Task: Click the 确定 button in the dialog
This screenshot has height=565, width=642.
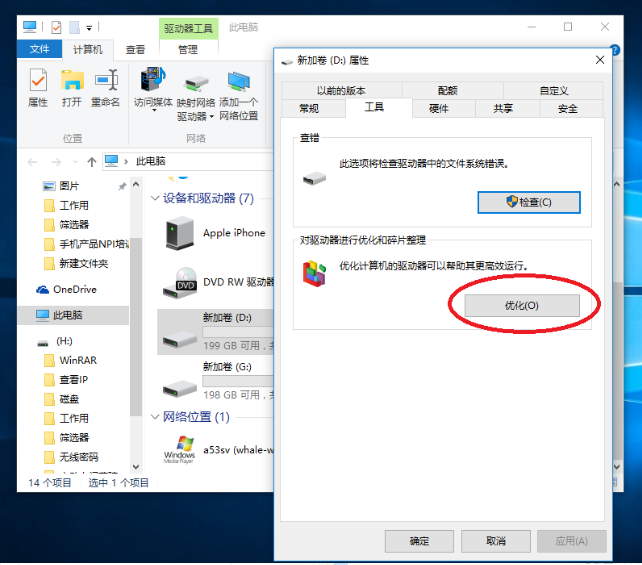Action: click(419, 541)
